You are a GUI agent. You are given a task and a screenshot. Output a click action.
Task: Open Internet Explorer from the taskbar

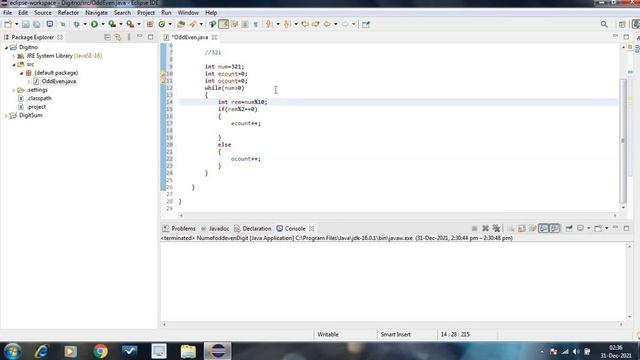(42, 351)
